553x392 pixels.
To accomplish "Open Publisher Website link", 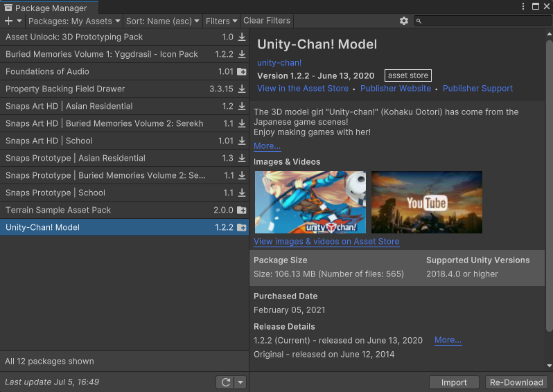I will [x=396, y=89].
